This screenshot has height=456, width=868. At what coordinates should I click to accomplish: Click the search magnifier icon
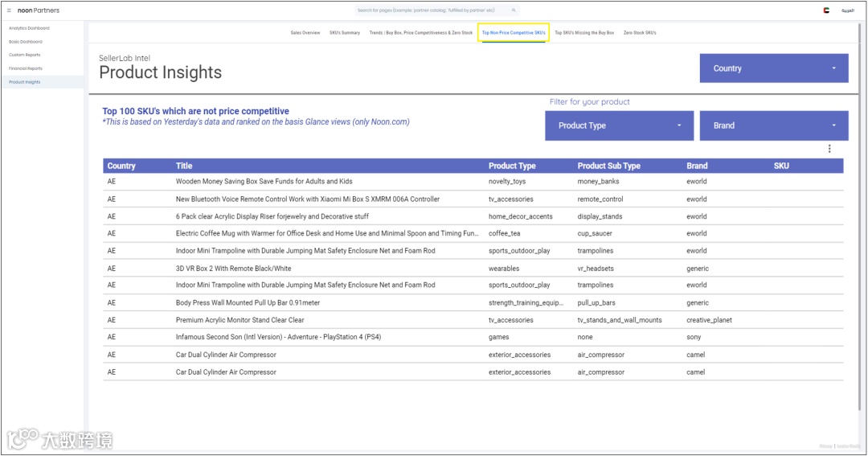(514, 10)
